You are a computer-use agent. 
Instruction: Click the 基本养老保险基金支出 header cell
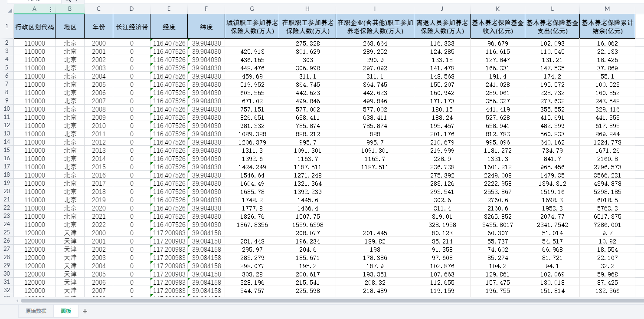[x=552, y=26]
